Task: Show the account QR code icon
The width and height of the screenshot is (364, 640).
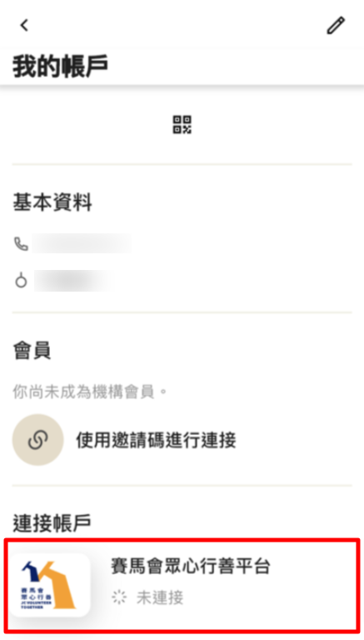Action: pyautogui.click(x=182, y=124)
